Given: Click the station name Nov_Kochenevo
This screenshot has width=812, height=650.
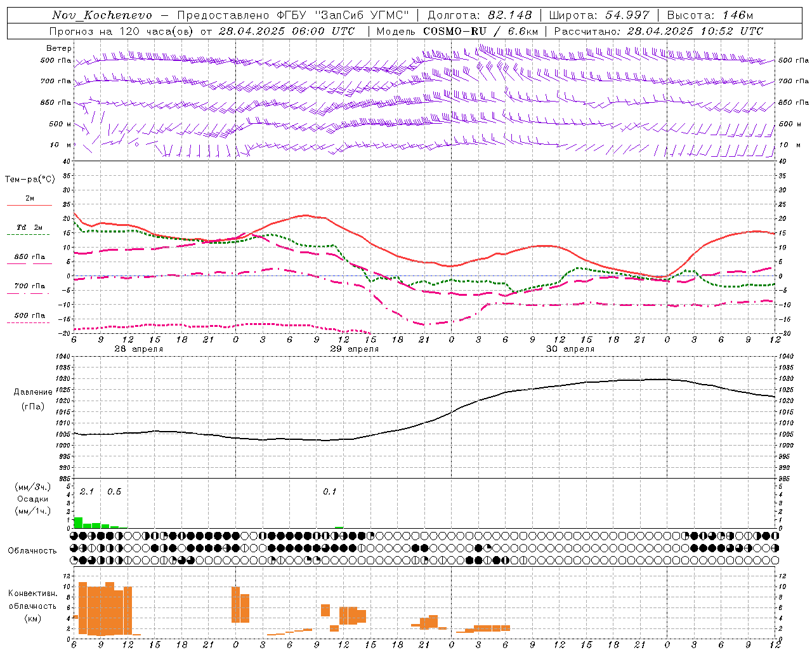Looking at the screenshot, I should [102, 15].
